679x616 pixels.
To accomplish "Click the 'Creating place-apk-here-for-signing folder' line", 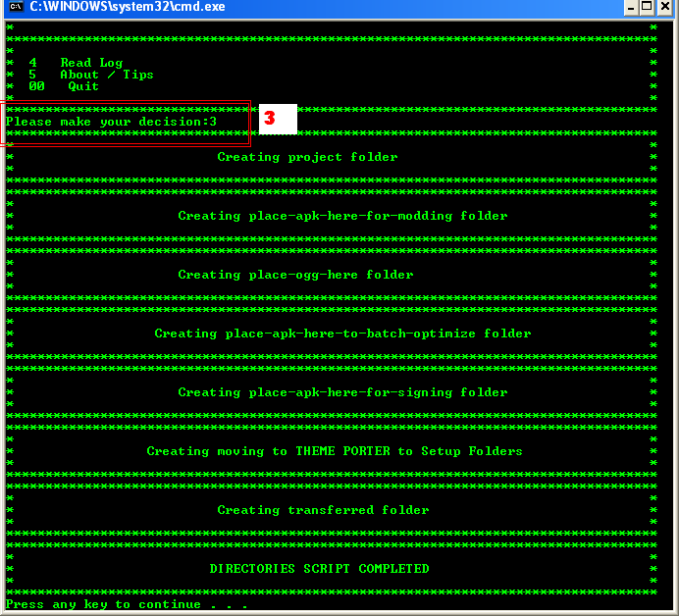I will point(342,392).
